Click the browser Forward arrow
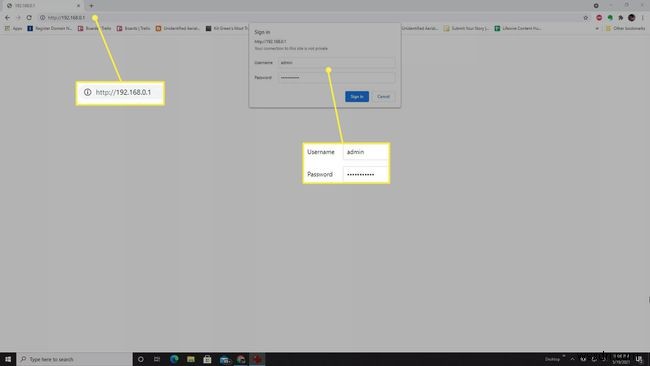 [18, 17]
